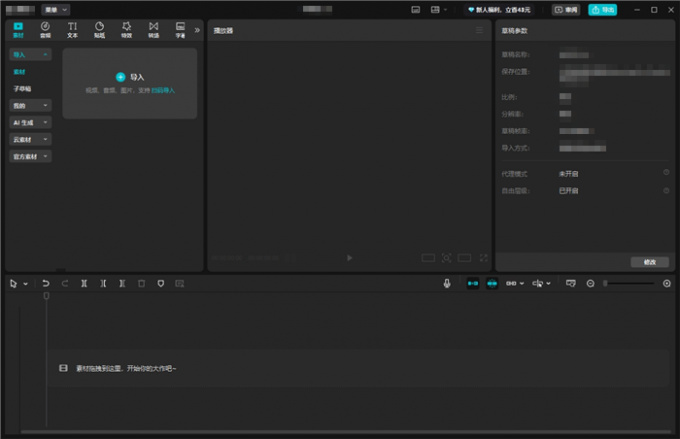
Task: Click the split clip tool
Action: coord(84,283)
